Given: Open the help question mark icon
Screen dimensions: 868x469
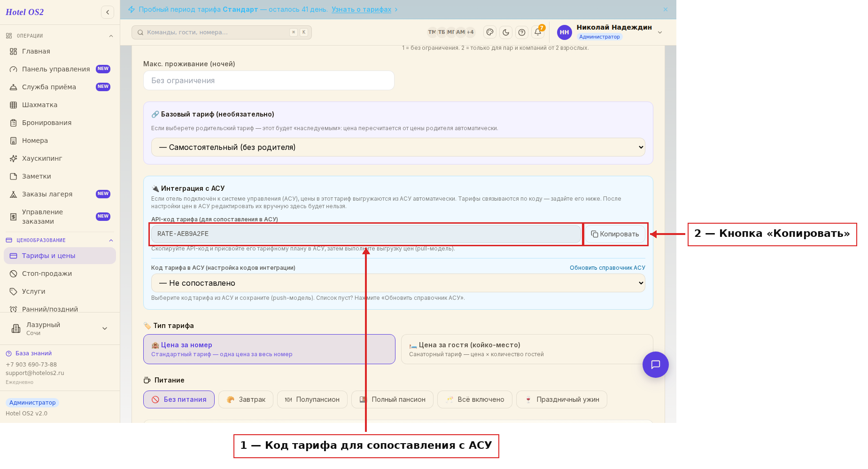Looking at the screenshot, I should coord(522,32).
